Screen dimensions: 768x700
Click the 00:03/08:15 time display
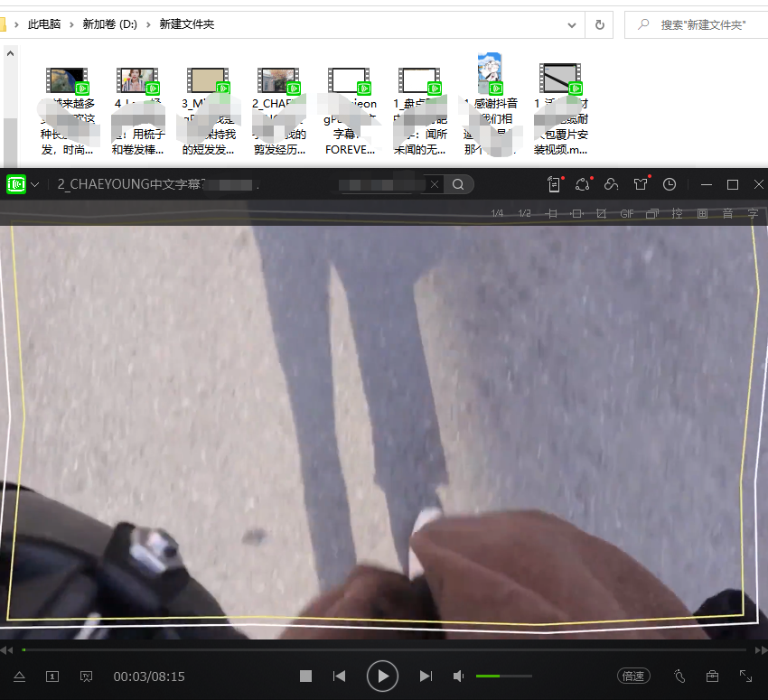coord(149,677)
